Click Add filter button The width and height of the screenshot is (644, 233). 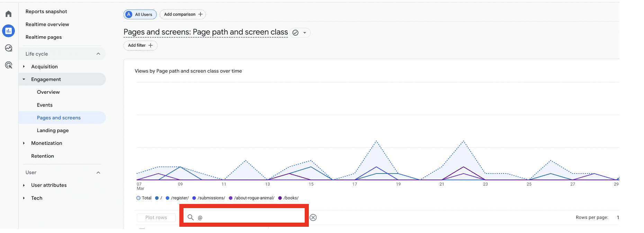[140, 45]
